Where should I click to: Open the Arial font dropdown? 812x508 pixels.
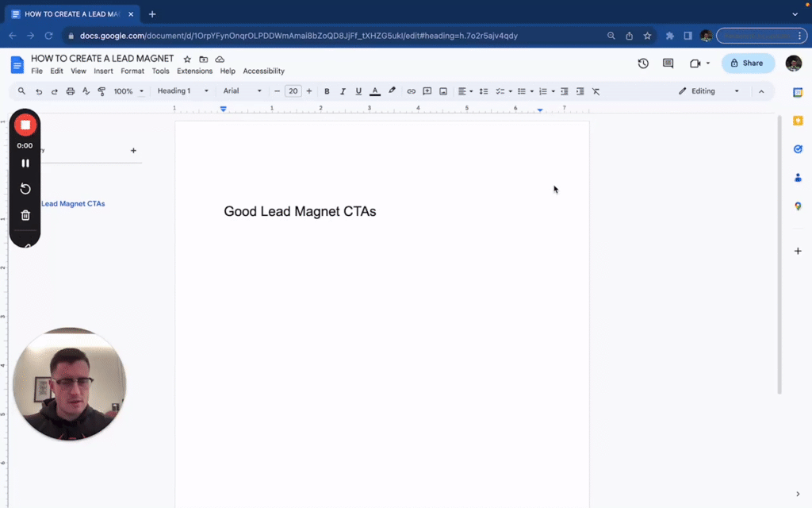point(238,90)
